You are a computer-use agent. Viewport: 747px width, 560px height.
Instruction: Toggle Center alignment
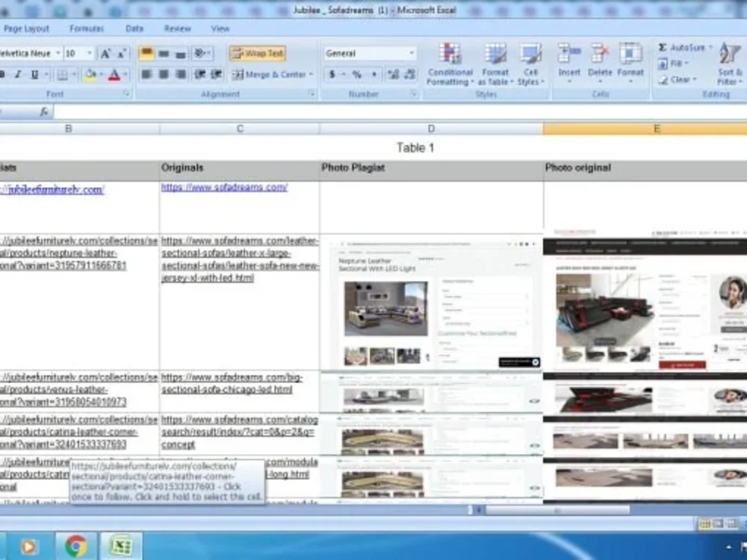point(164,74)
